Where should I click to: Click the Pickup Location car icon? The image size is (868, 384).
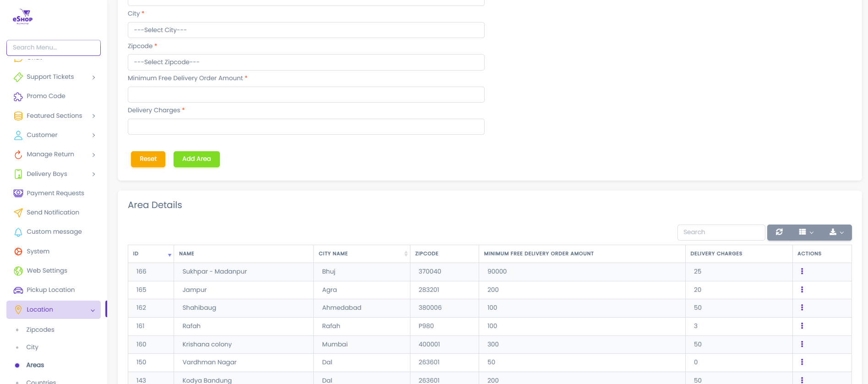point(18,290)
